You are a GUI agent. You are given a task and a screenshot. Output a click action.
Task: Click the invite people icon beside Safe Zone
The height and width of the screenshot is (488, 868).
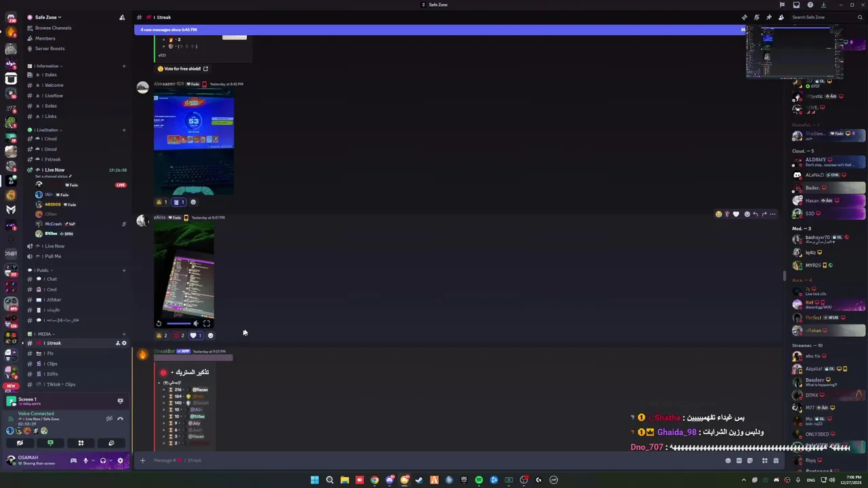point(122,17)
